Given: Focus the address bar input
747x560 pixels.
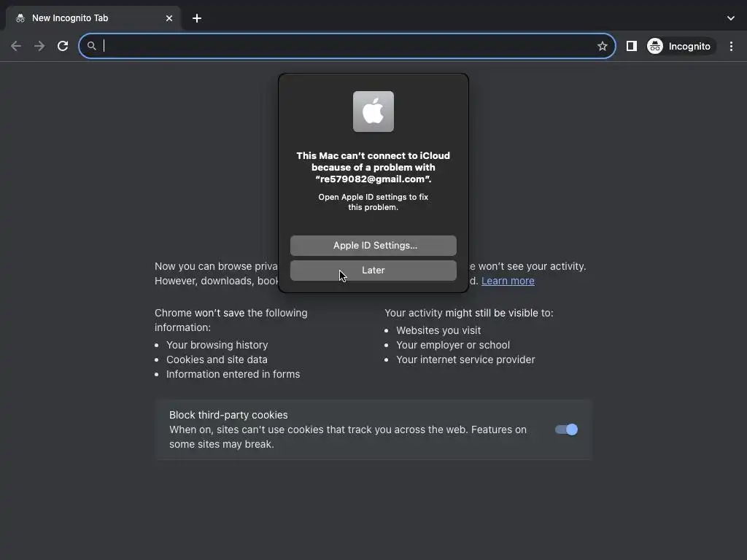Looking at the screenshot, I should pyautogui.click(x=347, y=46).
